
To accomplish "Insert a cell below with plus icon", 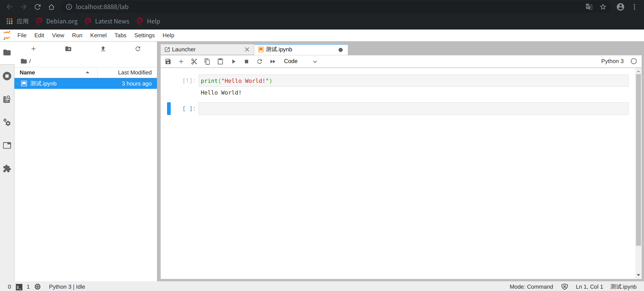I will point(181,61).
